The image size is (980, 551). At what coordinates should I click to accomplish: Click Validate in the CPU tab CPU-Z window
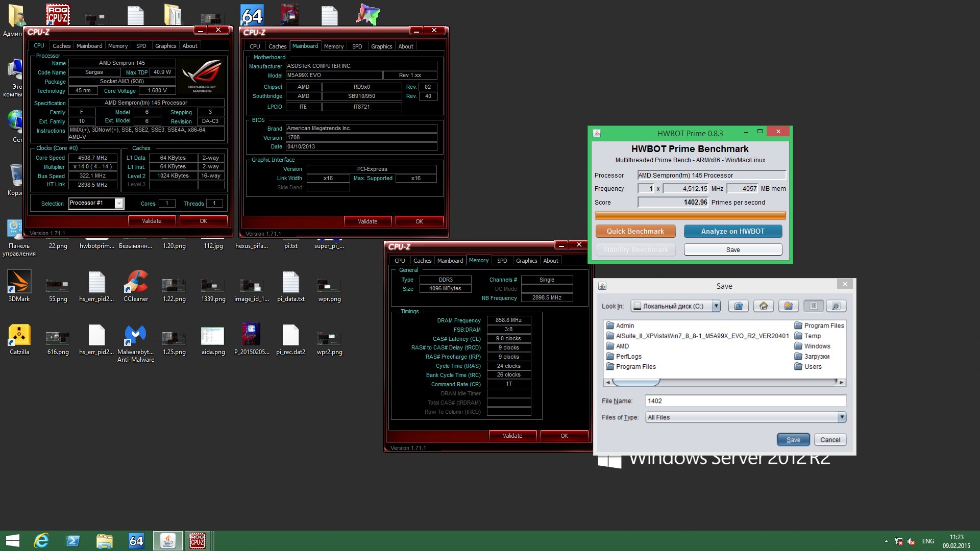pos(152,221)
